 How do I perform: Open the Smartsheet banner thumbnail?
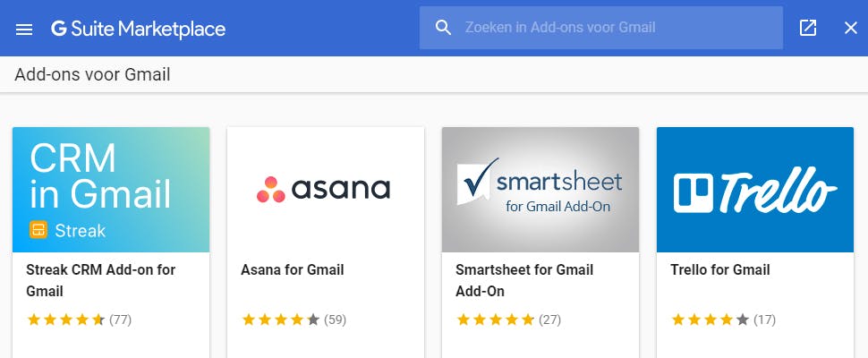point(540,189)
